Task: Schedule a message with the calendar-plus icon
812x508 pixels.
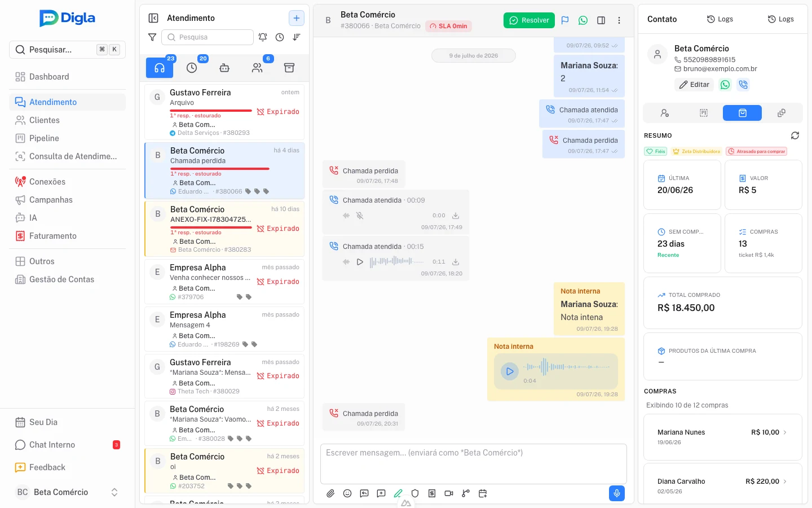Action: click(x=483, y=493)
